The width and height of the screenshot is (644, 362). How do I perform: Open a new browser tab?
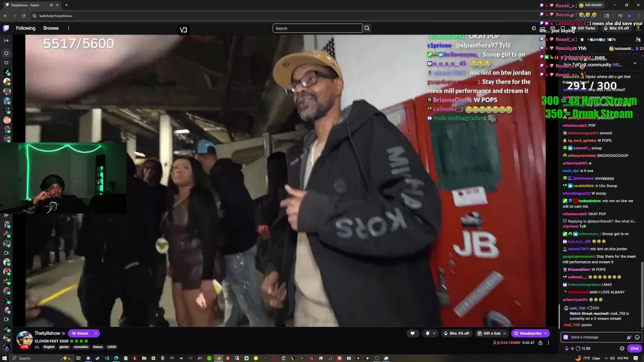click(66, 5)
